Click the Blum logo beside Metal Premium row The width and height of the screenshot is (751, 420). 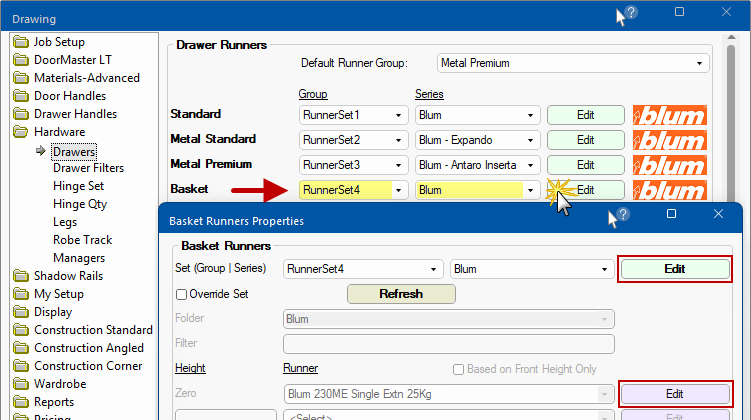pos(669,164)
